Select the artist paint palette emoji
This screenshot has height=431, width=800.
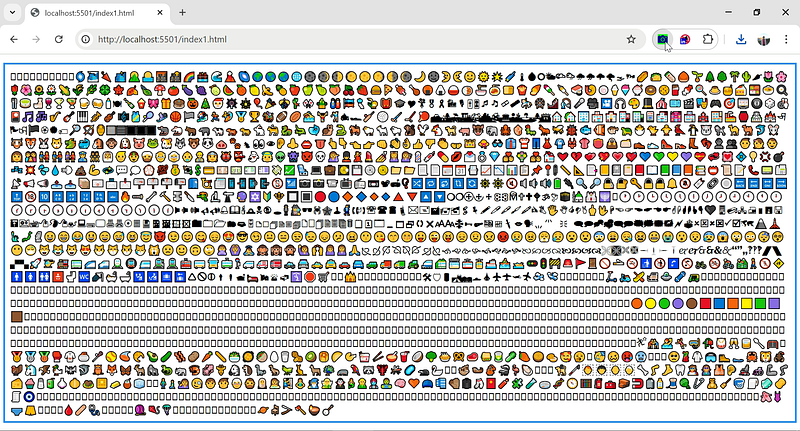point(634,104)
